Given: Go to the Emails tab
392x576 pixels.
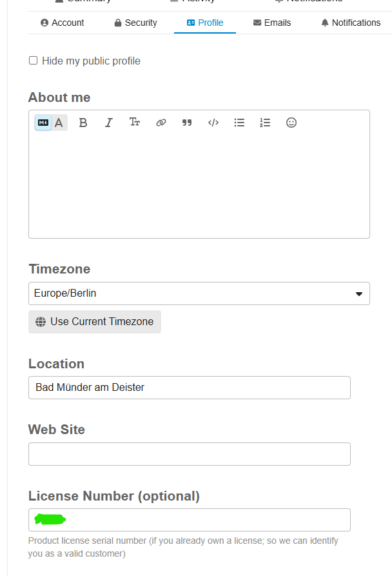Looking at the screenshot, I should pos(272,23).
